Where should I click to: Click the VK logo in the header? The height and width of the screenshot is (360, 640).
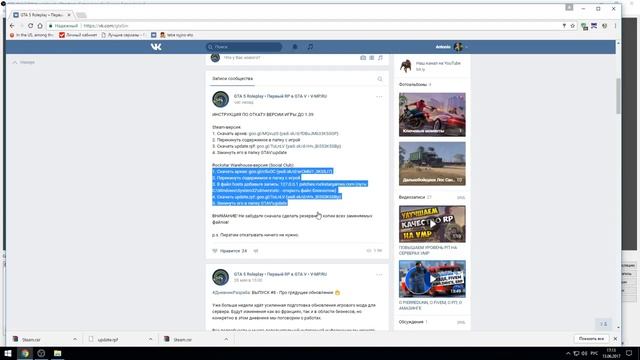[x=156, y=47]
